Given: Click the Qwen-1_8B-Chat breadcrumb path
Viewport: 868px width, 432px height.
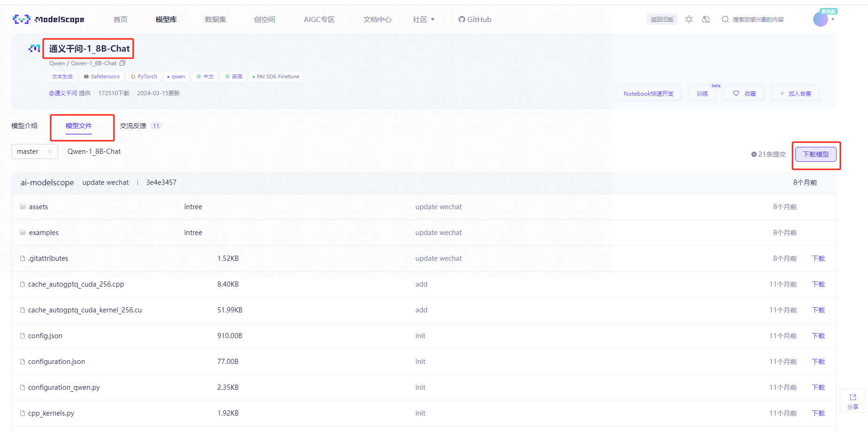Looking at the screenshot, I should tap(94, 152).
